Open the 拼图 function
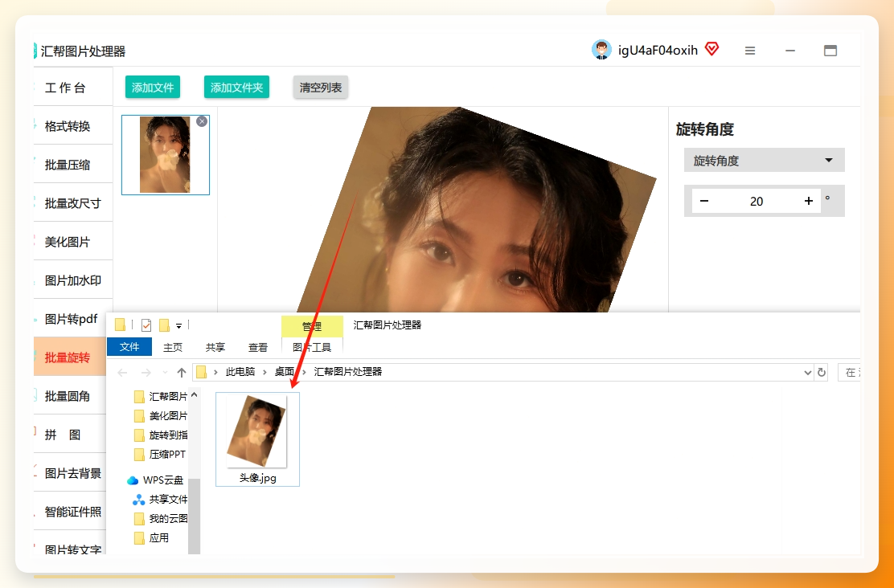894x588 pixels. coord(70,435)
